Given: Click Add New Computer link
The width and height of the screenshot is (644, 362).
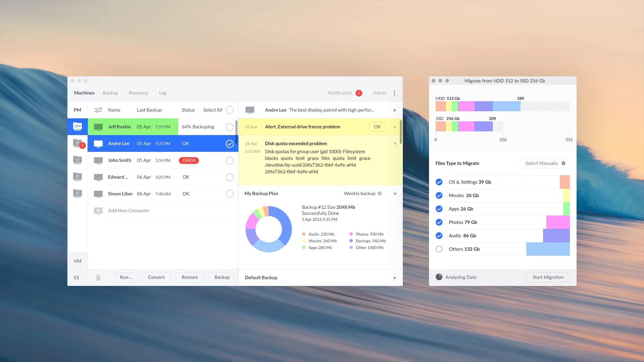Looking at the screenshot, I should point(129,210).
